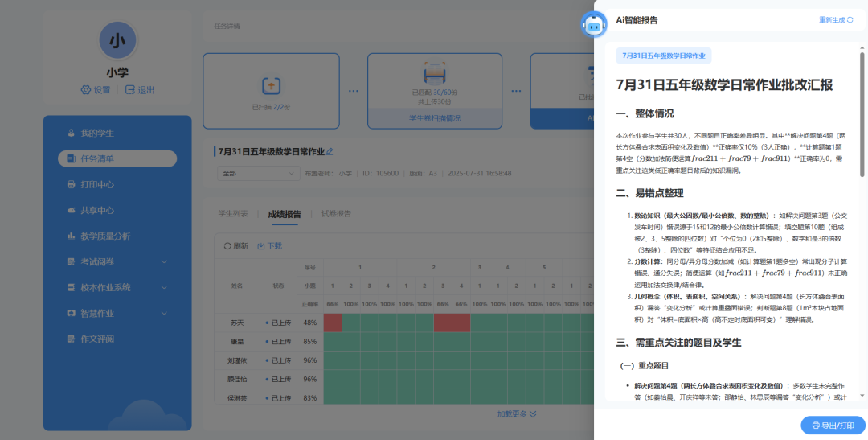
Task: Click the 校本作业系统 sidebar icon
Action: tap(71, 288)
